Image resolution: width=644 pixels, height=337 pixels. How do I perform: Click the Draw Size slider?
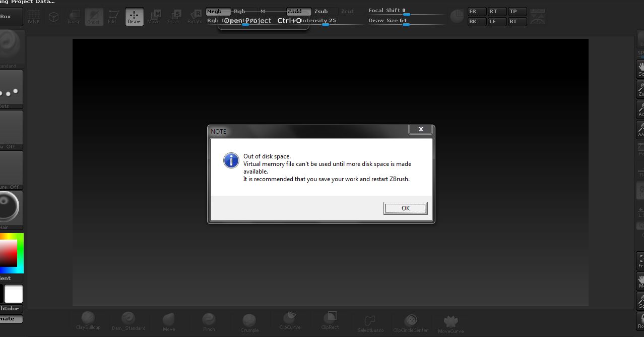pyautogui.click(x=406, y=21)
